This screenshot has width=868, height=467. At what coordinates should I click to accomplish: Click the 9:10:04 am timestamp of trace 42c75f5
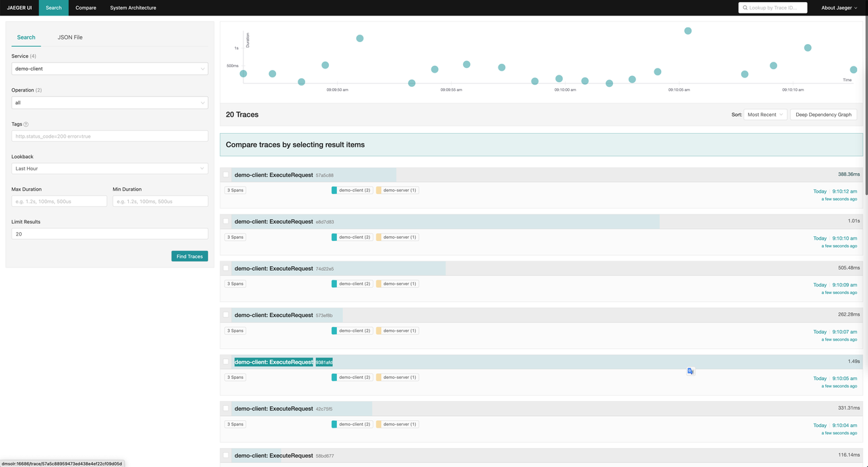[844, 426]
